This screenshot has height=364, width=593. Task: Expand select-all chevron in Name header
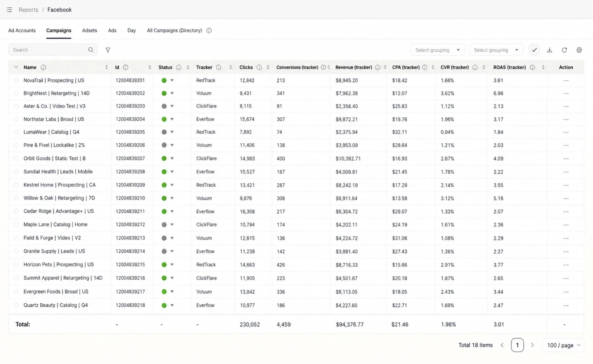[16, 67]
